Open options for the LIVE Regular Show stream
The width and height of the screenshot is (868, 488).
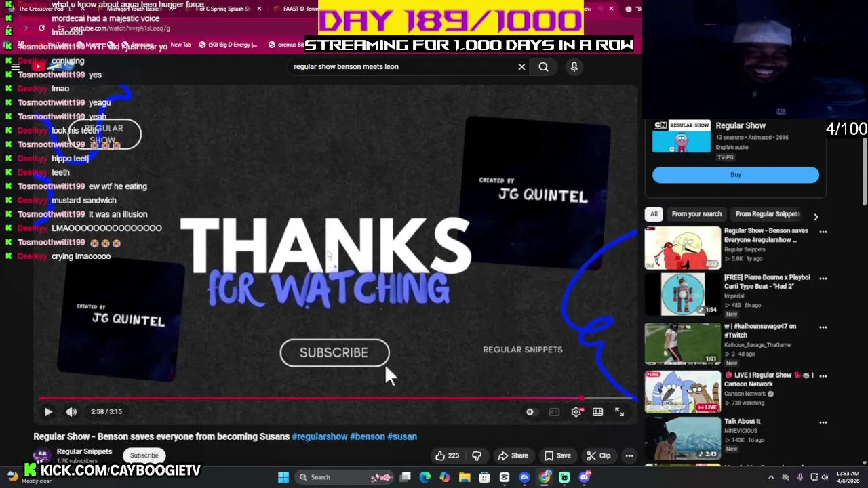tap(823, 375)
